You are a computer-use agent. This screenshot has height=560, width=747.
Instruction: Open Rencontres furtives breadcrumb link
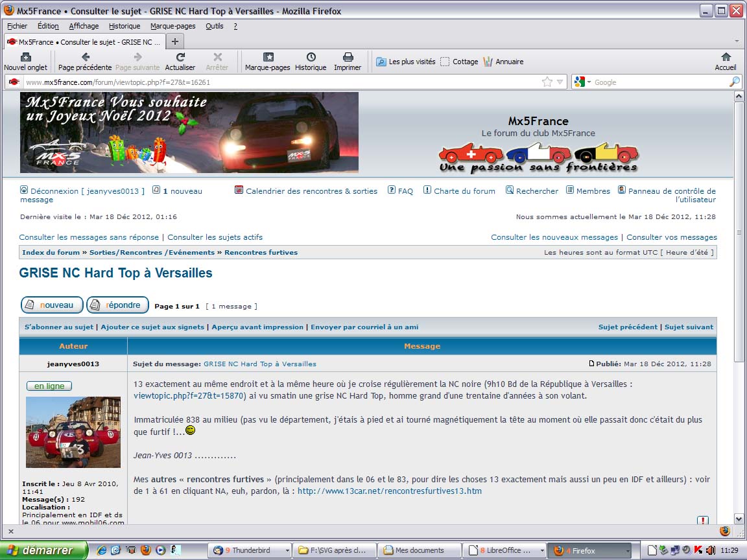click(261, 252)
